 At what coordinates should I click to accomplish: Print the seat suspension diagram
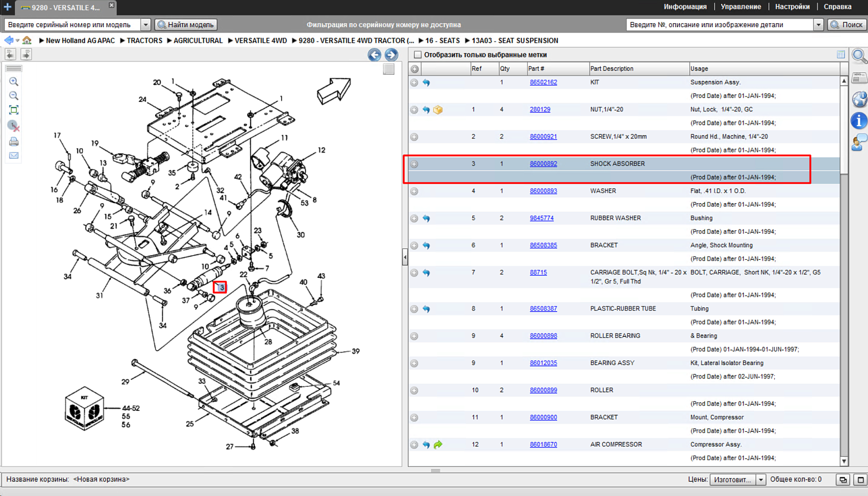pos(14,141)
